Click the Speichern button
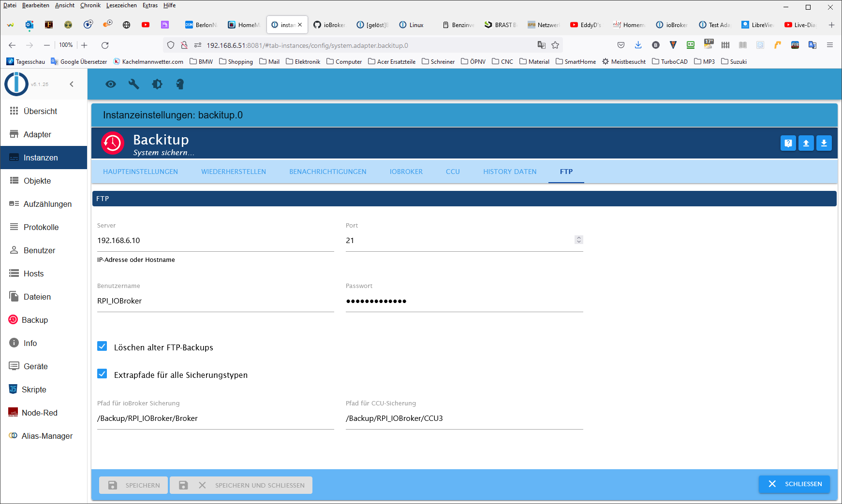842x504 pixels. tap(133, 485)
